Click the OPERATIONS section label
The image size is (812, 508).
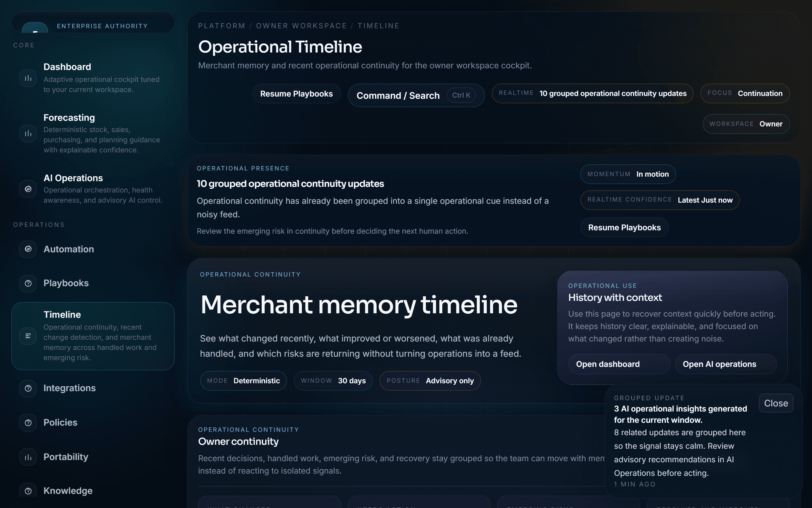click(x=39, y=225)
